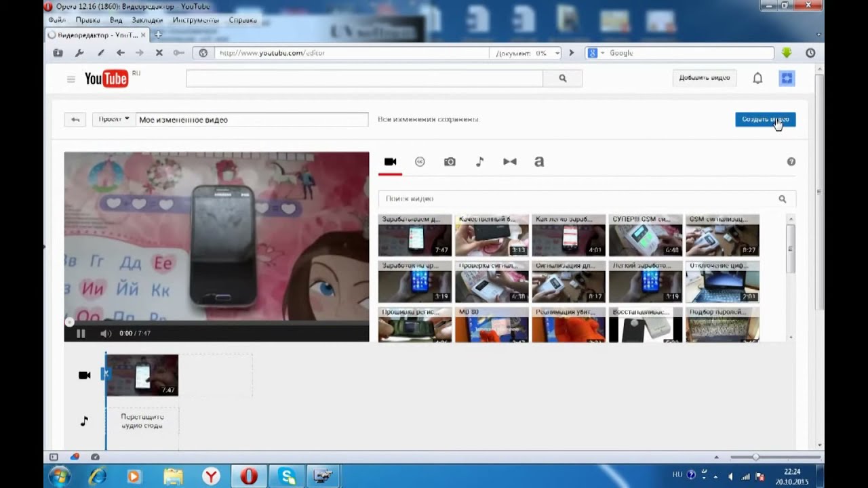Open the video clips tab icon

[390, 162]
